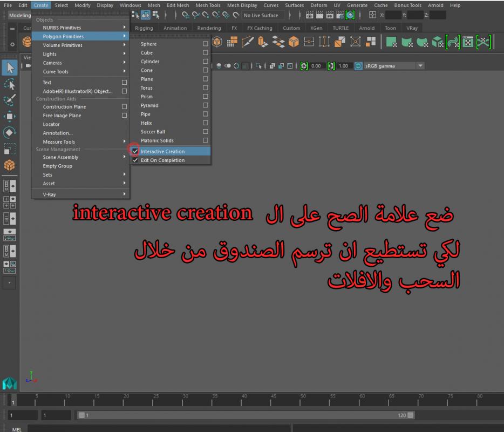Open the Edit Mesh menu
The height and width of the screenshot is (432, 504).
coord(178,5)
